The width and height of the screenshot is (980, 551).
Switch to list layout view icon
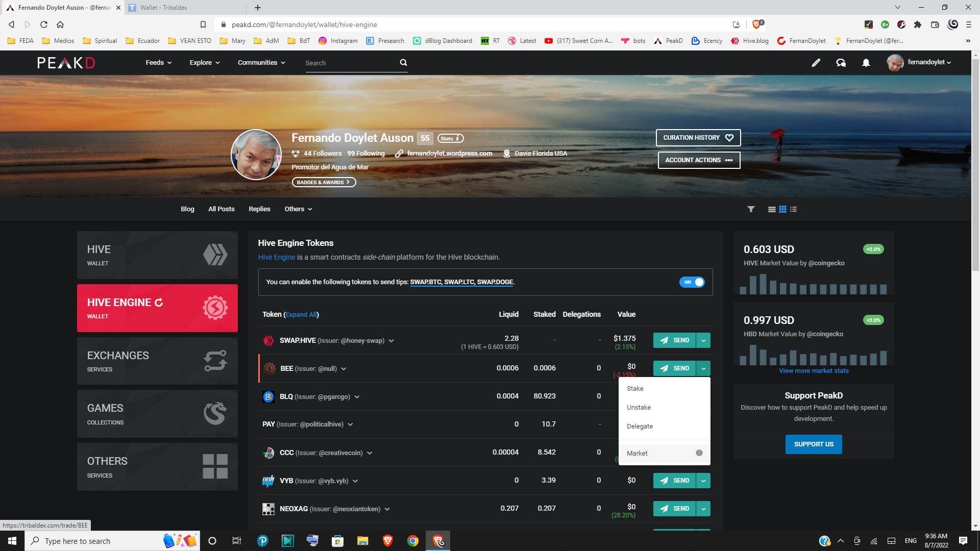(772, 209)
